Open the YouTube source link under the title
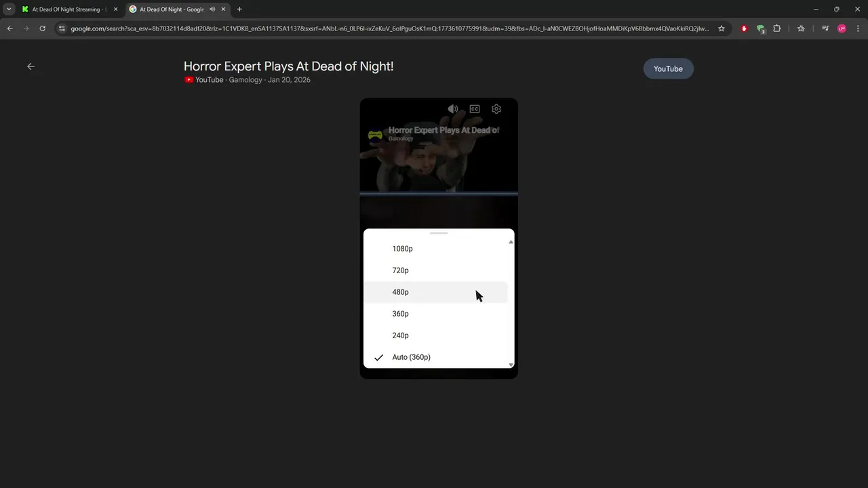The image size is (868, 488). (x=204, y=80)
